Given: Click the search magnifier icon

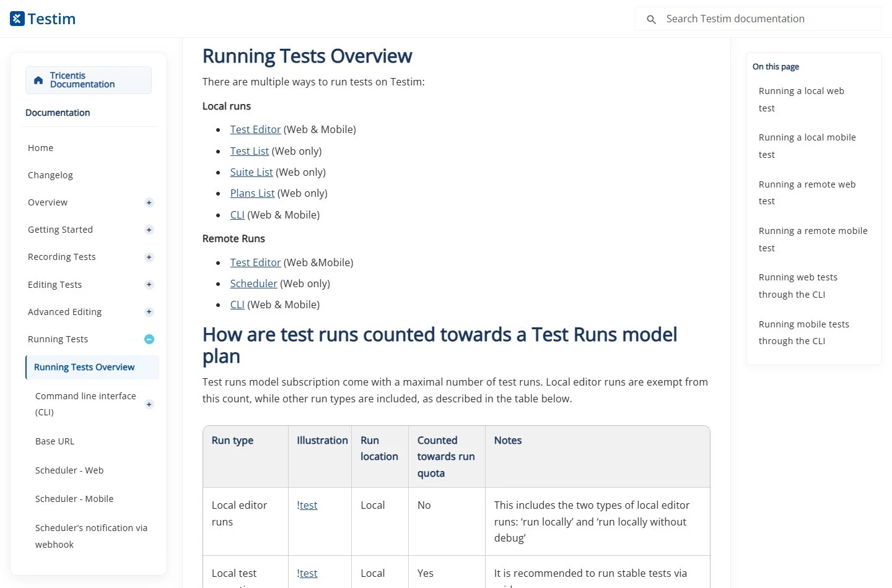Looking at the screenshot, I should click(x=651, y=19).
